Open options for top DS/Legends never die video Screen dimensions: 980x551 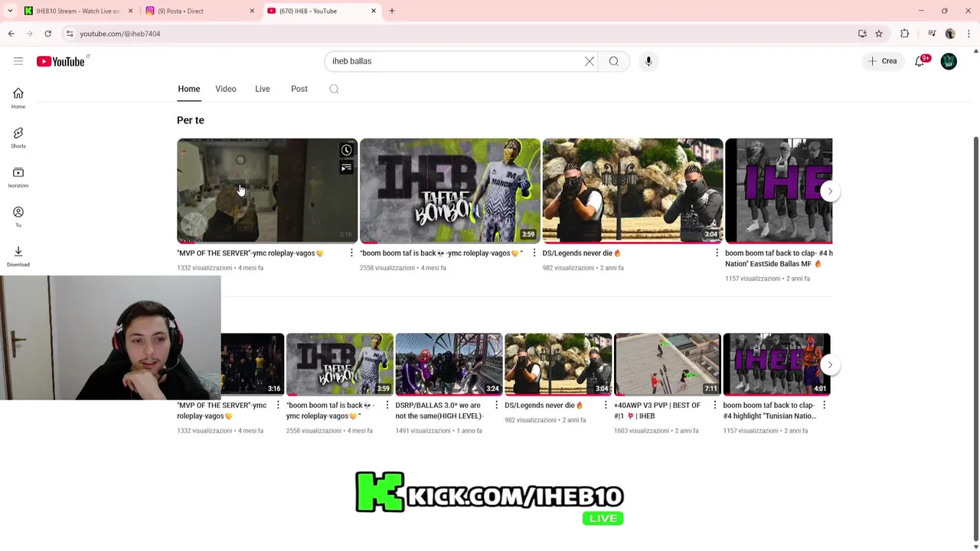717,253
